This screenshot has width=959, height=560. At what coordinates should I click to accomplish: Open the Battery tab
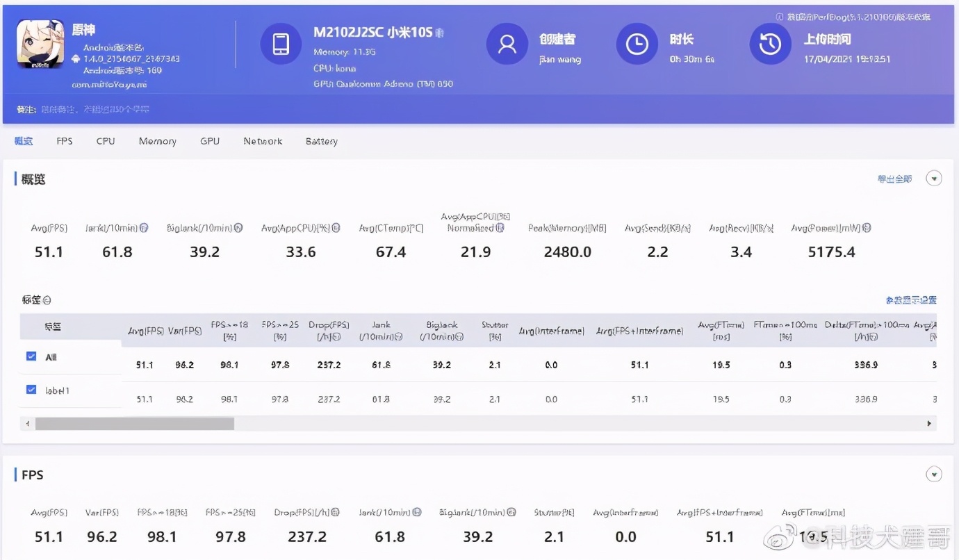tap(321, 141)
